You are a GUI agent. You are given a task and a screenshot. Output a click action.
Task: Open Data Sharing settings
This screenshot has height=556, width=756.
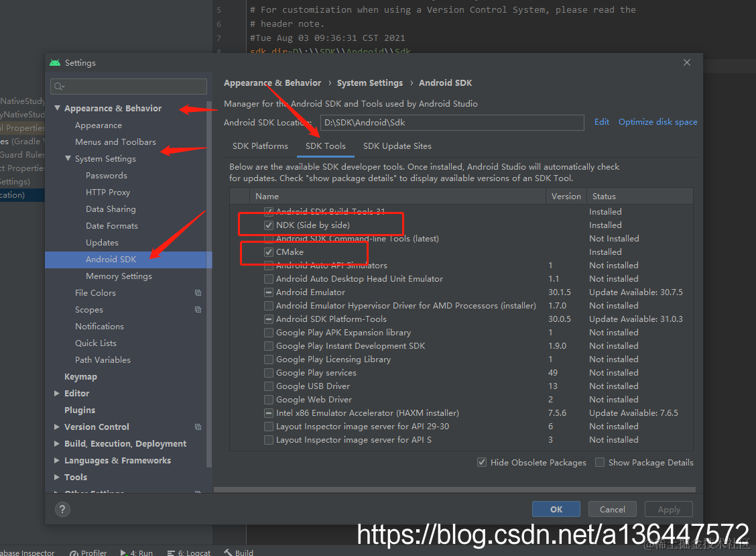(111, 209)
